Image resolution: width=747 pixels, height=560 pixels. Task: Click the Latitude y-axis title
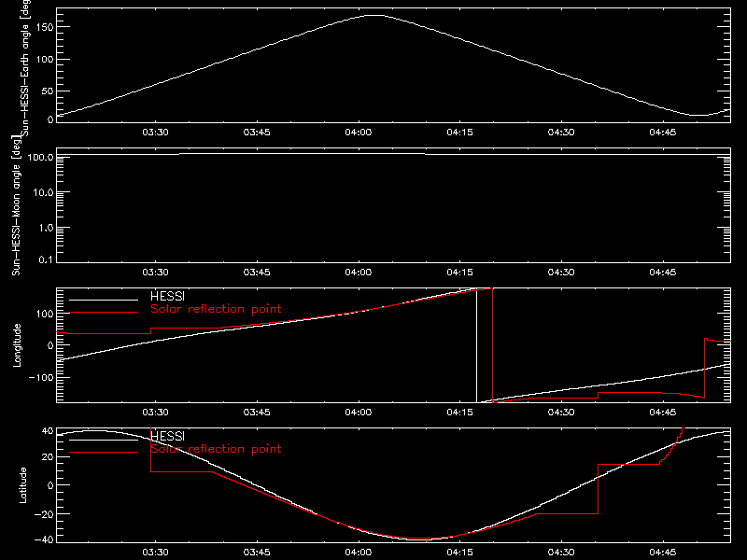tap(22, 485)
